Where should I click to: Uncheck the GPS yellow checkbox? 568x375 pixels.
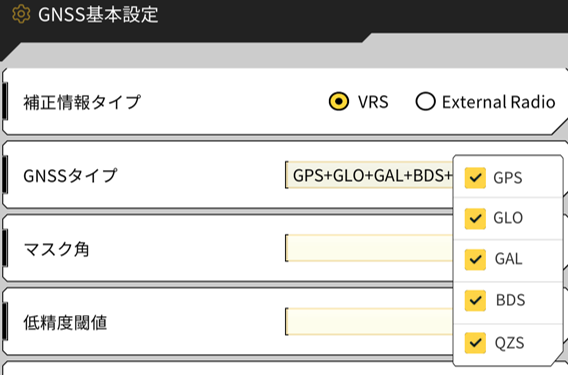475,178
